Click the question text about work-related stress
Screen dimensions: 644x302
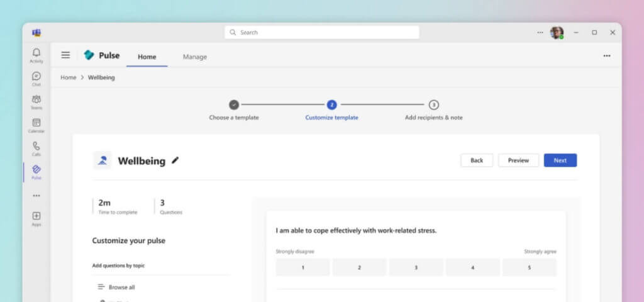click(356, 230)
